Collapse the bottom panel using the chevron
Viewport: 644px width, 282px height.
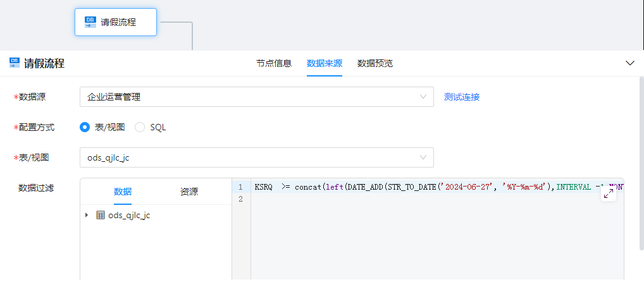[629, 63]
